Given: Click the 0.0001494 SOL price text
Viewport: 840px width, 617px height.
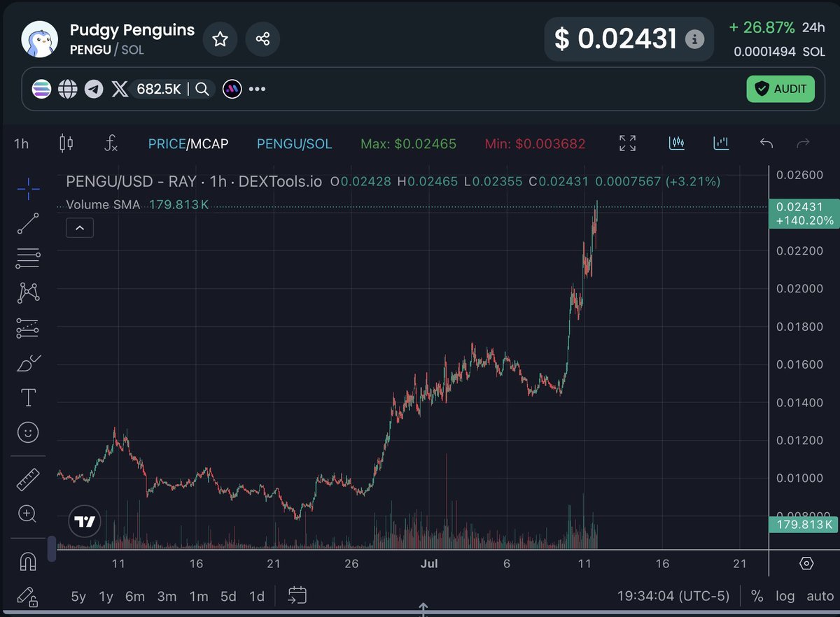Looking at the screenshot, I should [x=780, y=52].
